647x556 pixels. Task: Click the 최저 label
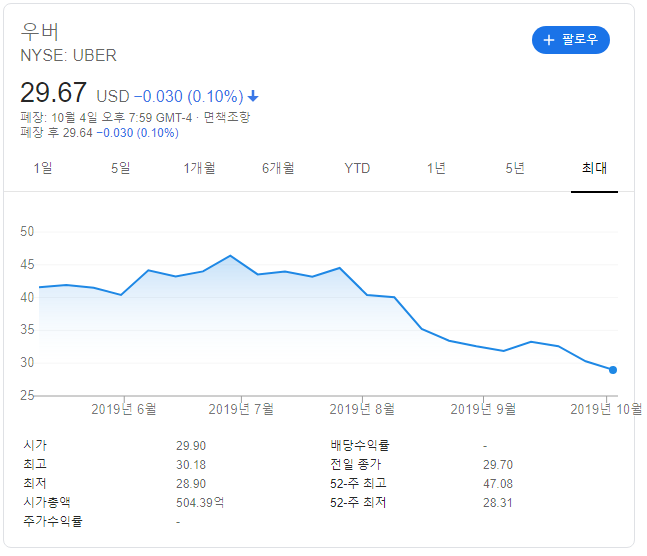[35, 483]
